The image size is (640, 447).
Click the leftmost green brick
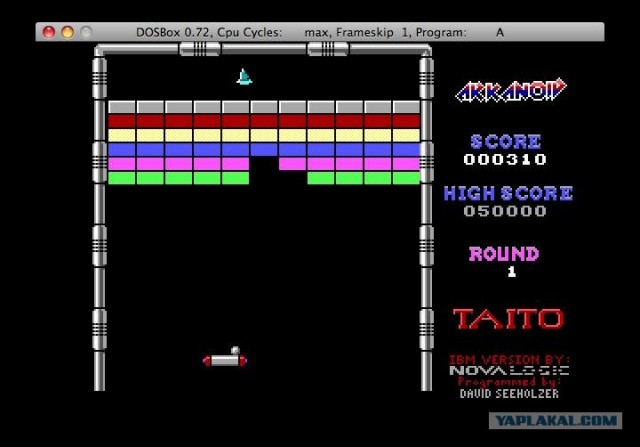(122, 178)
